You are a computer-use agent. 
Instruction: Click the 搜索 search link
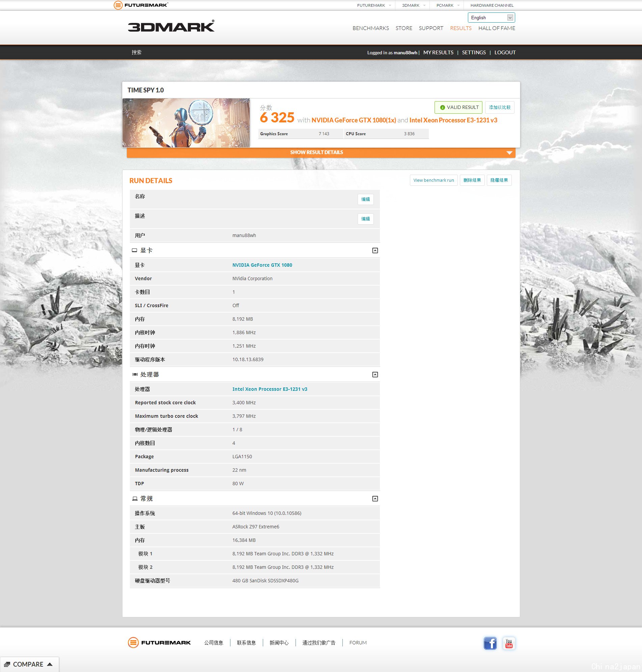point(137,52)
